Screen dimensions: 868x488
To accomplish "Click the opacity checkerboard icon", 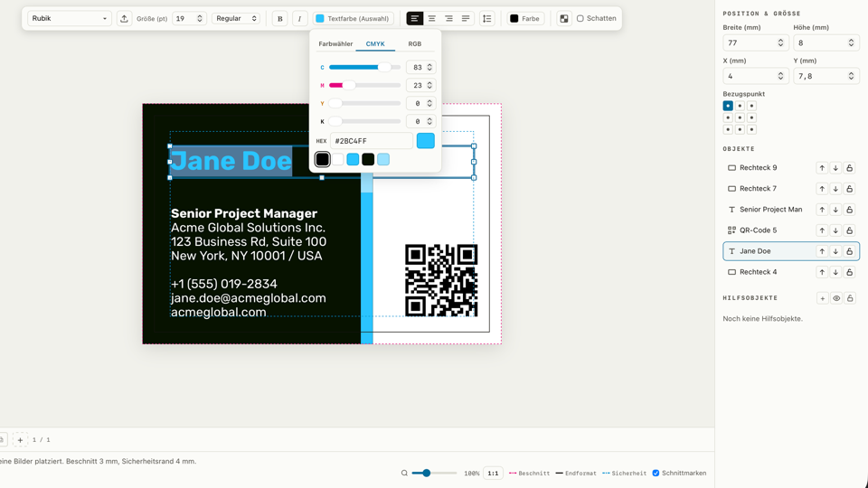I will coord(563,18).
